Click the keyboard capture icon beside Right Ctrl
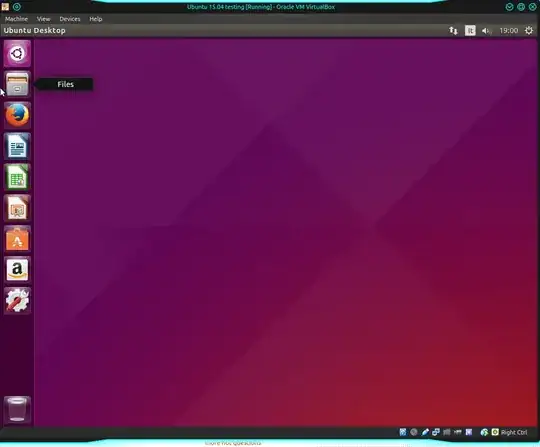 click(495, 432)
